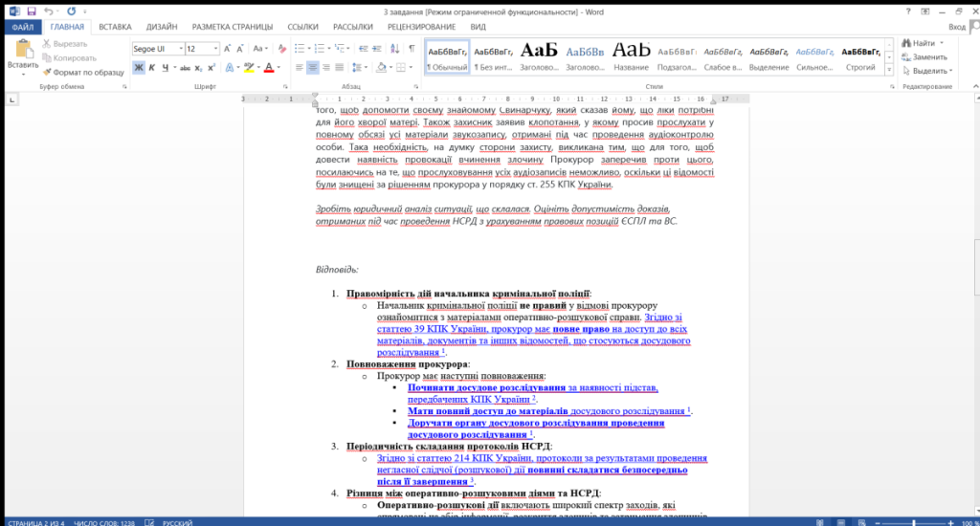Toggle italic К formatting
The image size is (980, 526).
click(152, 68)
